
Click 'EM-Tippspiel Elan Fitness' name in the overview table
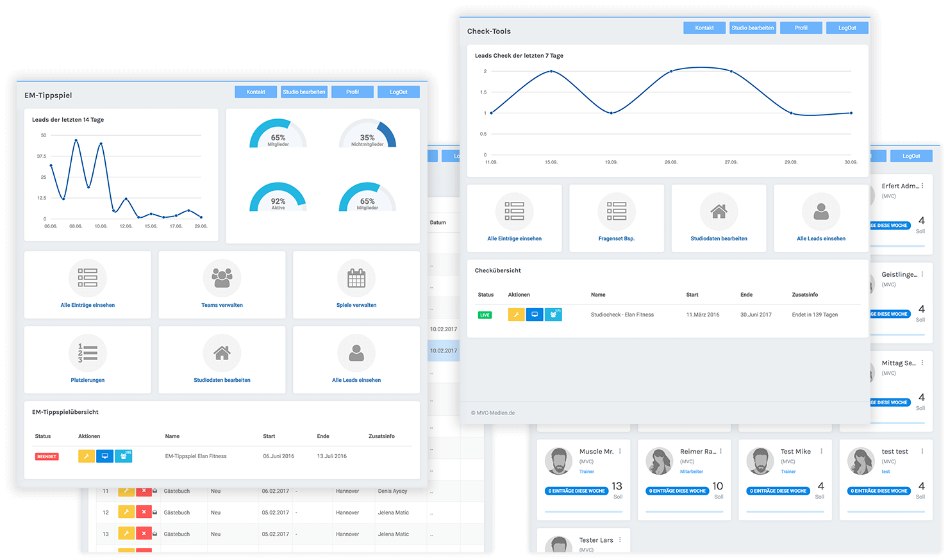pyautogui.click(x=196, y=456)
